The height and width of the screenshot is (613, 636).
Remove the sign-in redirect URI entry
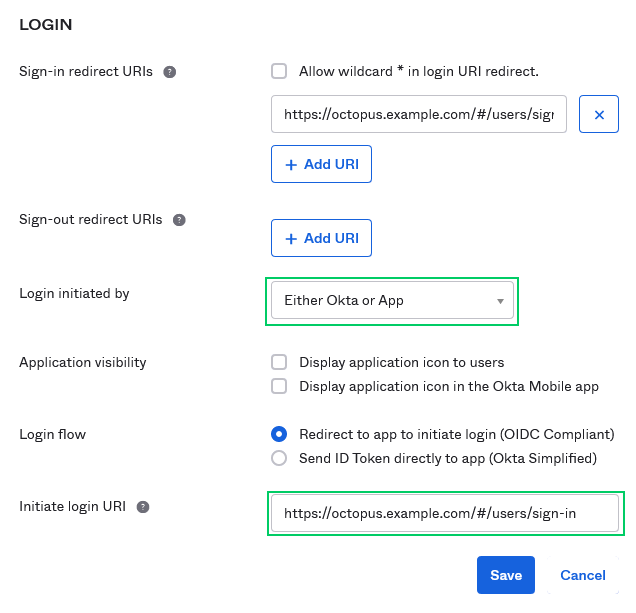click(599, 115)
